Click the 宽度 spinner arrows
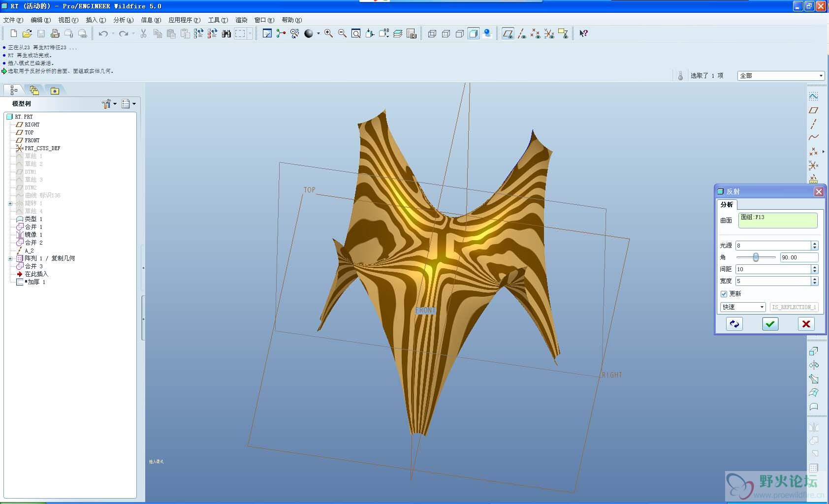This screenshot has height=504, width=829. click(x=815, y=281)
